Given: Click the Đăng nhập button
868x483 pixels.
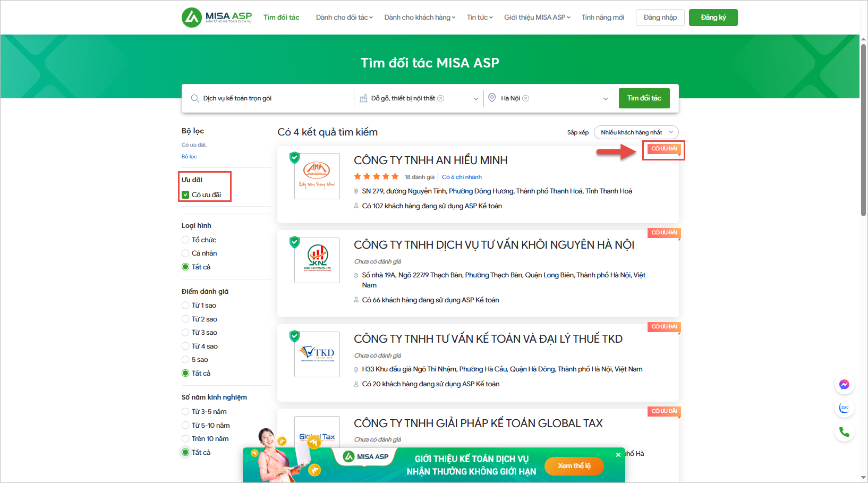Looking at the screenshot, I should (660, 18).
